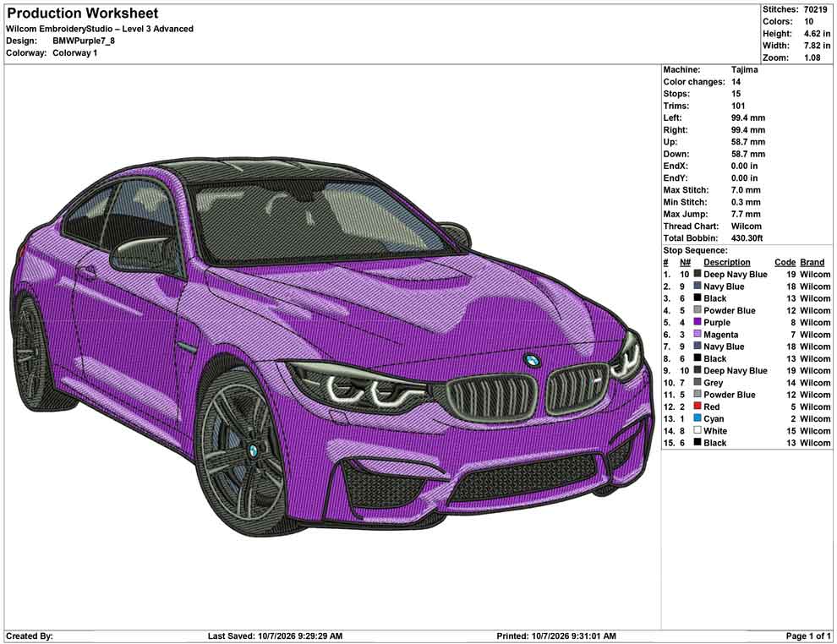Click the 'Printed: 10/7/2026 9:31:01 AM' text

[556, 636]
